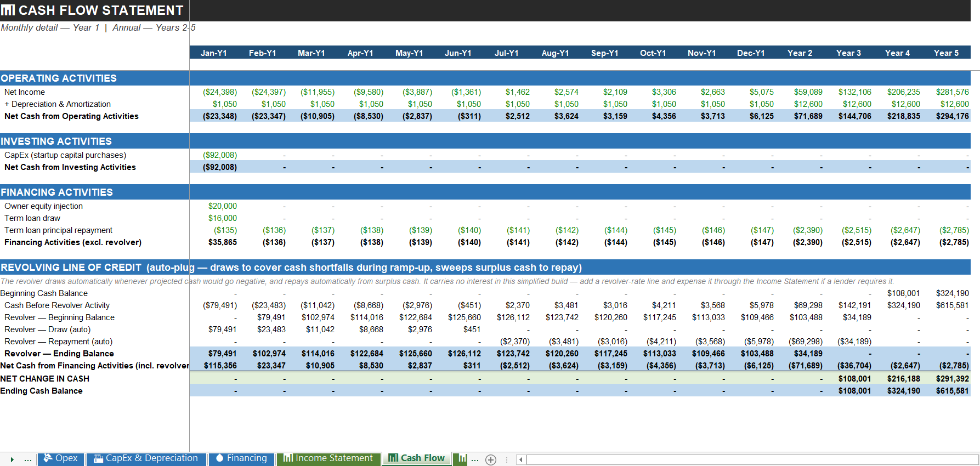980x466 pixels.
Task: Select the Year 5 Ending Cash Balance cell
Action: 946,391
